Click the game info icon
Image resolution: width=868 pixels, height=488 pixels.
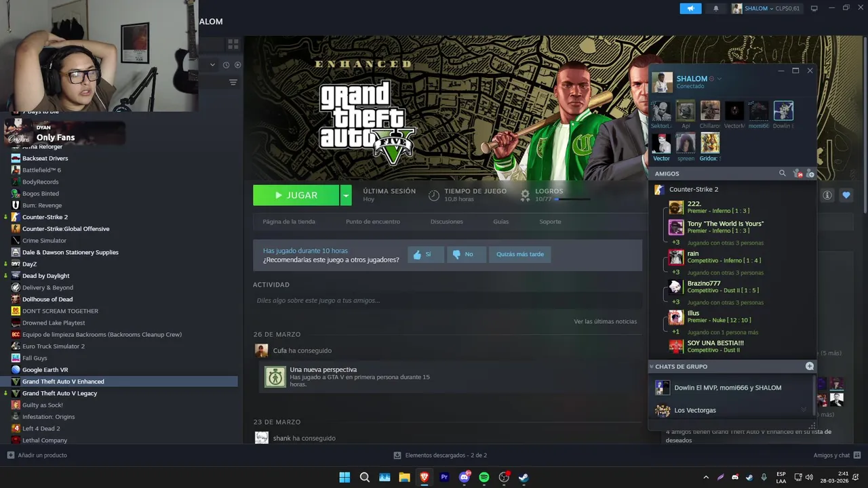pyautogui.click(x=827, y=195)
